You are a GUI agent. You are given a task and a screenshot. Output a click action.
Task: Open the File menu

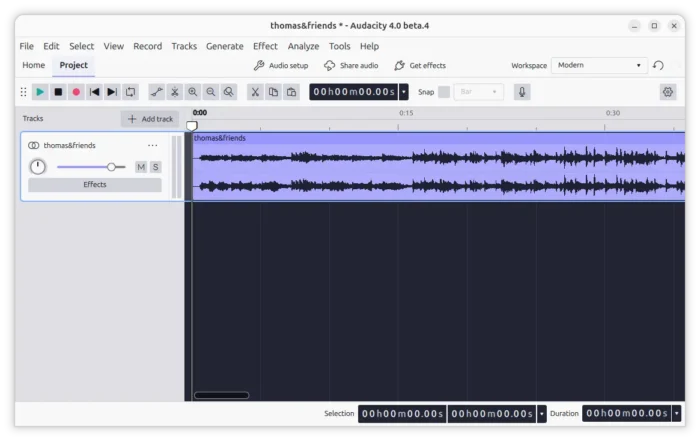point(26,46)
